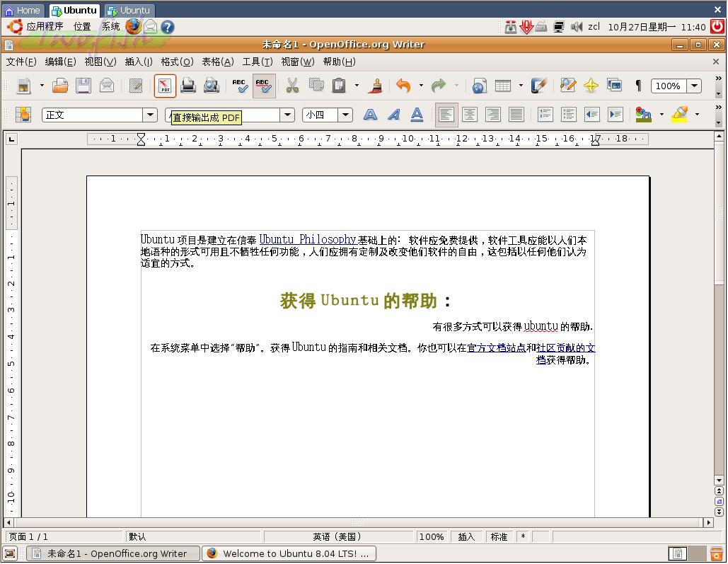Open the Table insert dropdown arrow
This screenshot has height=564, width=728.
pyautogui.click(x=521, y=86)
